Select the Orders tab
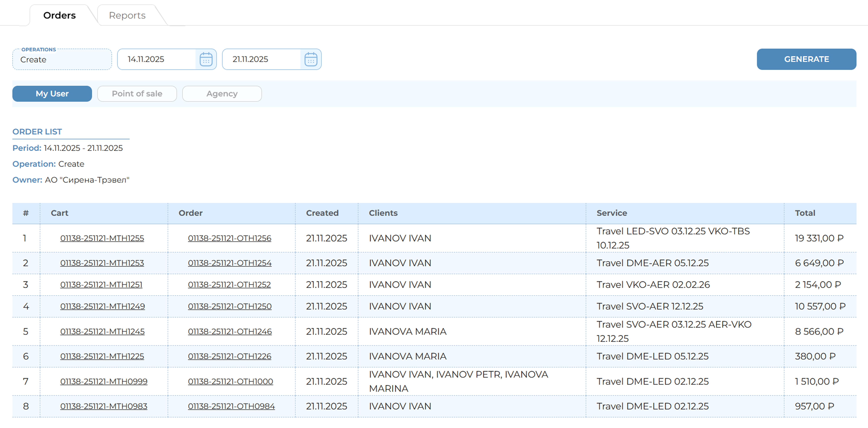The height and width of the screenshot is (428, 868). (x=59, y=15)
